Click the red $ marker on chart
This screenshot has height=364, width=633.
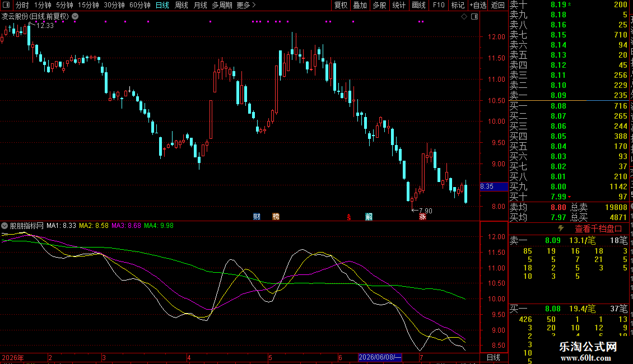tap(349, 217)
